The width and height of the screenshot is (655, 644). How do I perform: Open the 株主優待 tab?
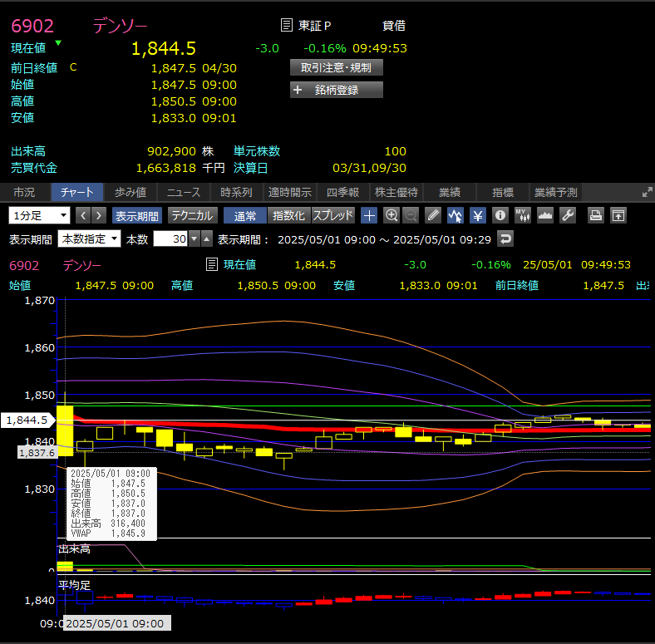[x=396, y=192]
